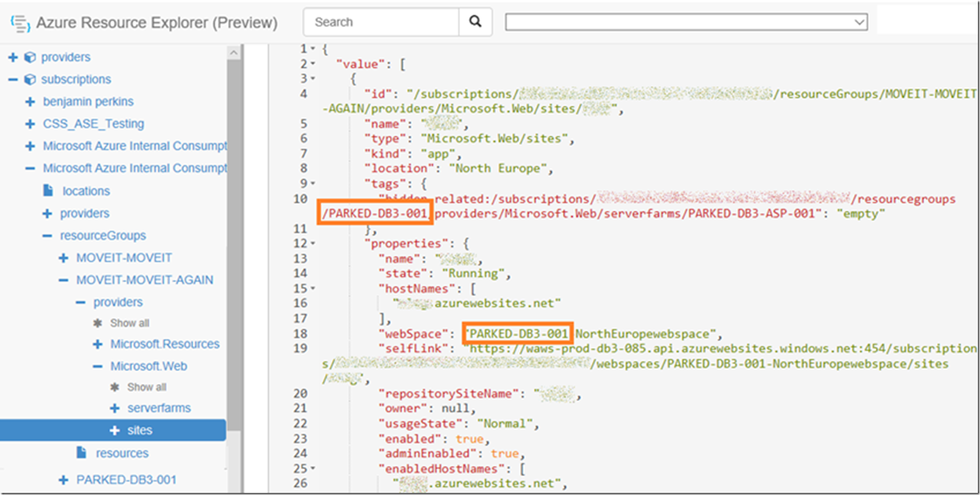Image resolution: width=980 pixels, height=495 pixels.
Task: Select the resourceGroups tree label
Action: [103, 236]
